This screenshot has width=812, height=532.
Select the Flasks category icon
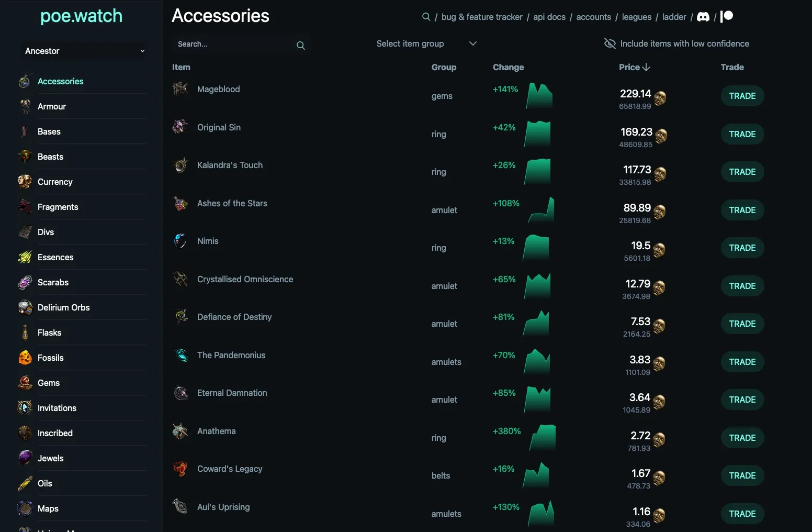(x=25, y=332)
